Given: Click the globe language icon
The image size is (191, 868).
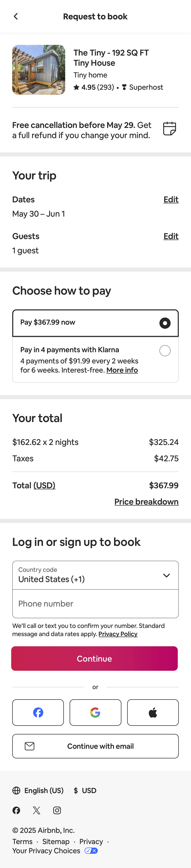Looking at the screenshot, I should (x=16, y=790).
